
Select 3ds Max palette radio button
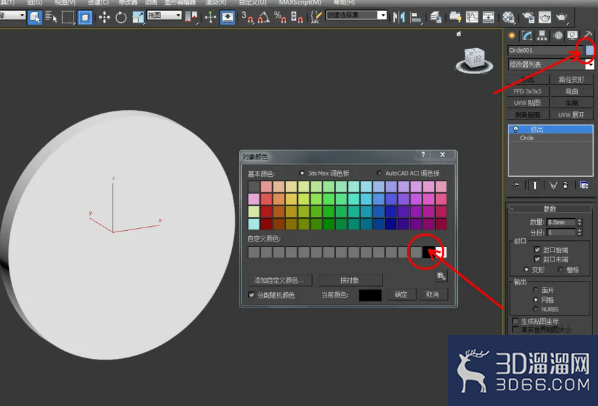pyautogui.click(x=302, y=173)
